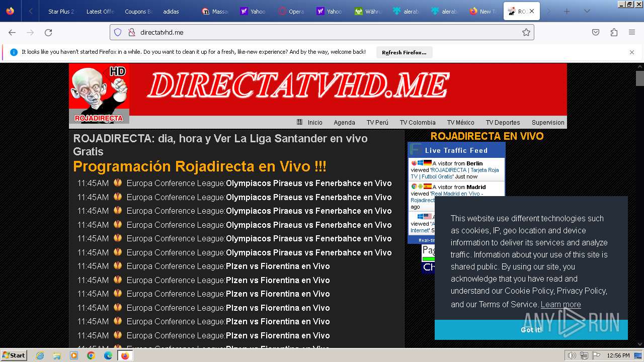This screenshot has width=644, height=362.
Task: Click the small icon beside Inicio
Action: click(x=300, y=122)
